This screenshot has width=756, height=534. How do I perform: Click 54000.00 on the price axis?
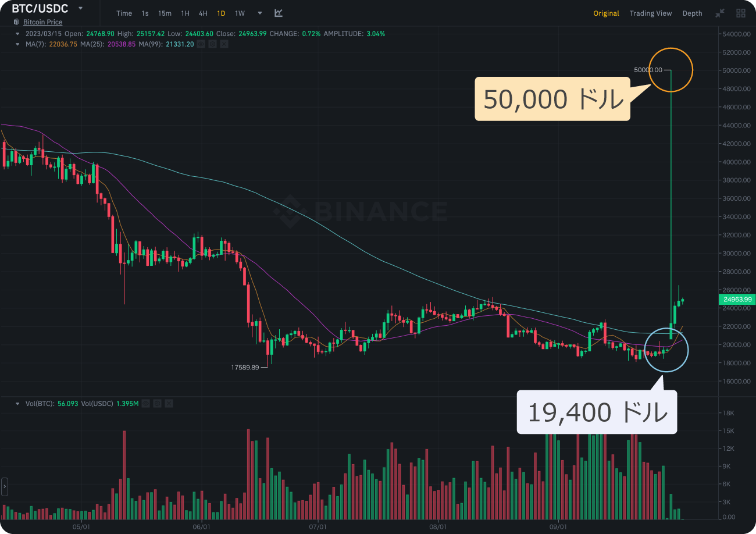coord(736,34)
